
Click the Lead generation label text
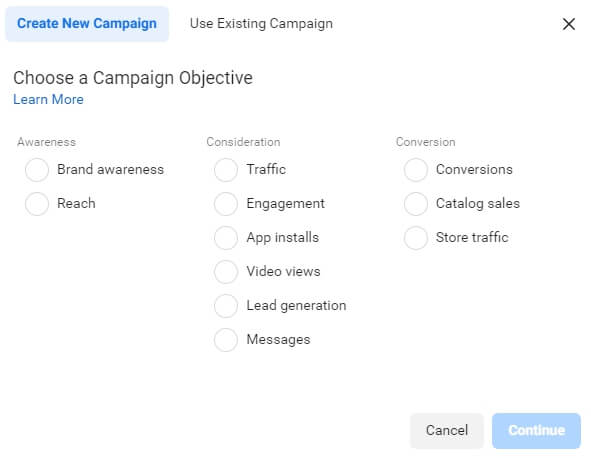tap(296, 306)
